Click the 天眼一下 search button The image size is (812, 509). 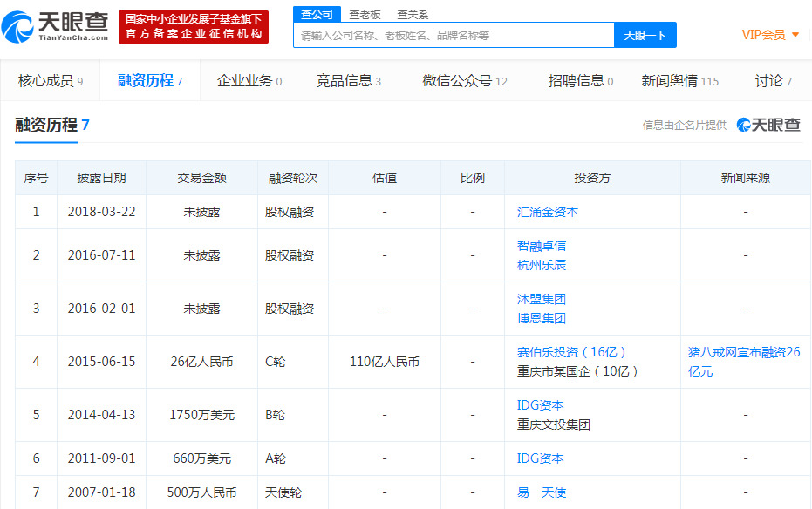click(x=645, y=35)
